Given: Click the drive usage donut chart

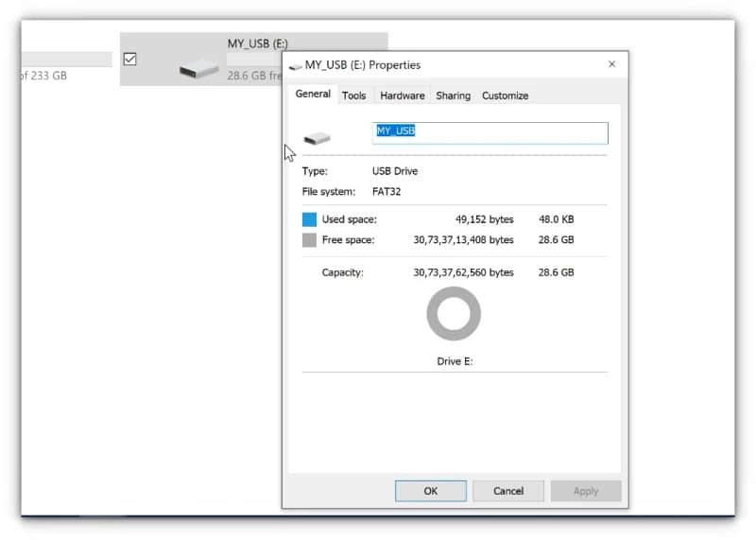Looking at the screenshot, I should tap(454, 314).
